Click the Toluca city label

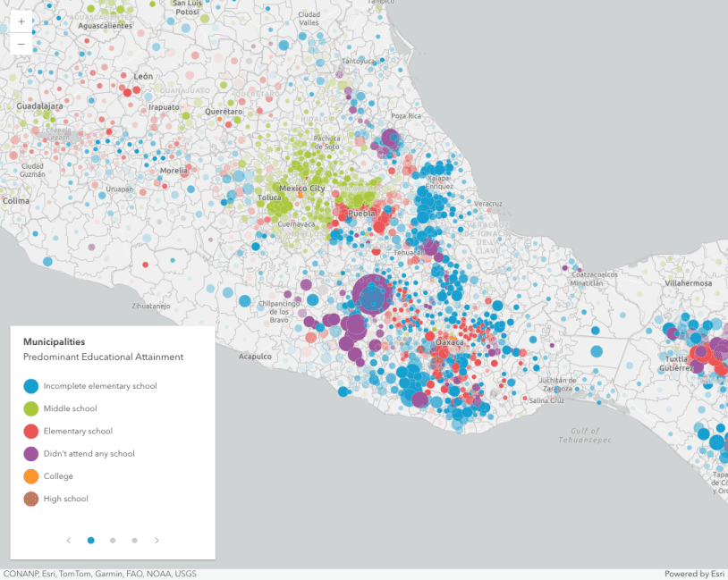click(269, 198)
